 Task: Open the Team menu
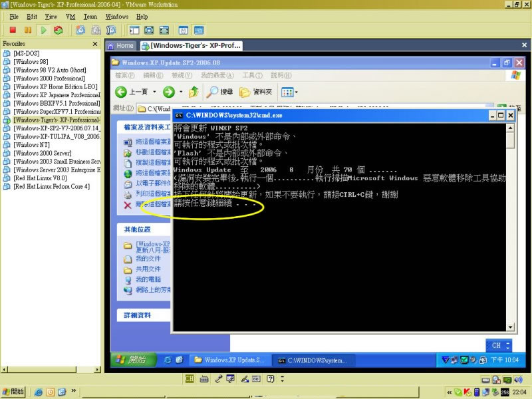tap(90, 17)
